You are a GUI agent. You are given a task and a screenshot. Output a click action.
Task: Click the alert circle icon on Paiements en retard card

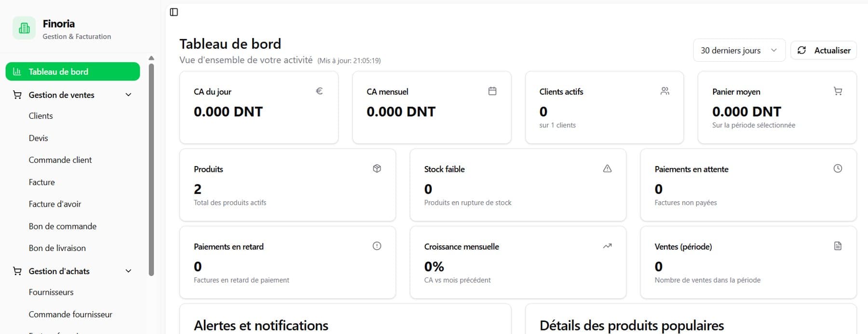(x=377, y=246)
